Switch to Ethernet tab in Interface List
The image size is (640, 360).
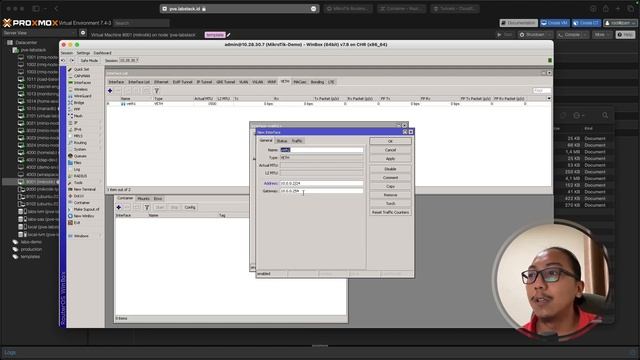tap(161, 82)
